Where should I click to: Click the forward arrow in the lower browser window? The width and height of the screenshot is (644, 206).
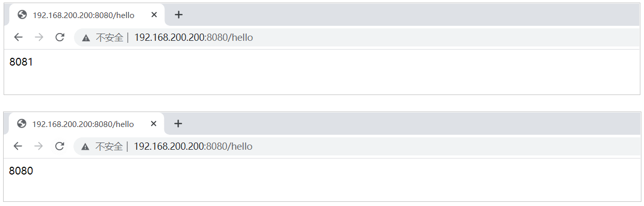point(38,146)
